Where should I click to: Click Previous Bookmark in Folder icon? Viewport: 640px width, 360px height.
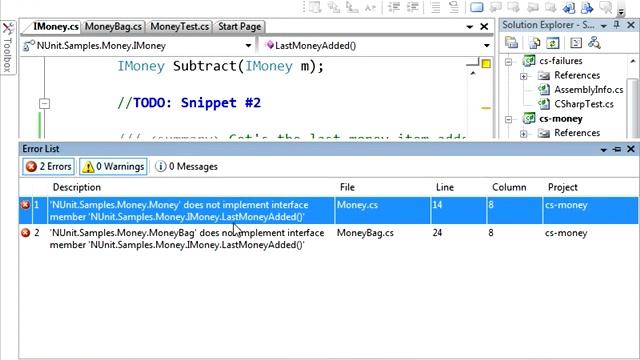pyautogui.click(x=532, y=7)
